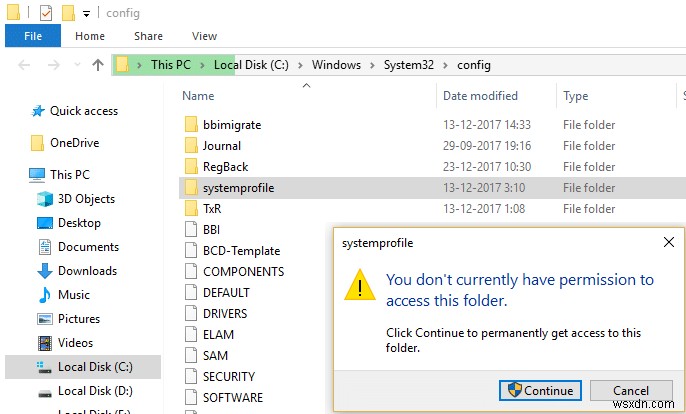Open the Music folder icon
The image size is (686, 414).
point(44,295)
